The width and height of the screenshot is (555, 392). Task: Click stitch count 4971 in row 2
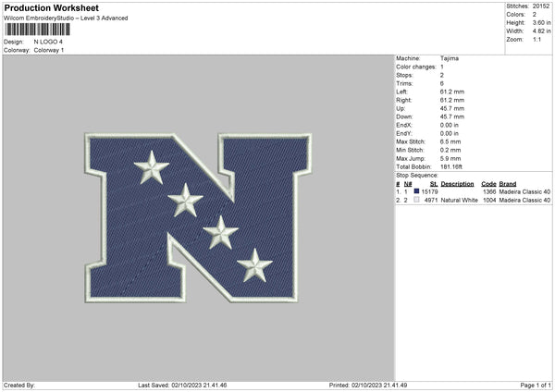pos(431,201)
